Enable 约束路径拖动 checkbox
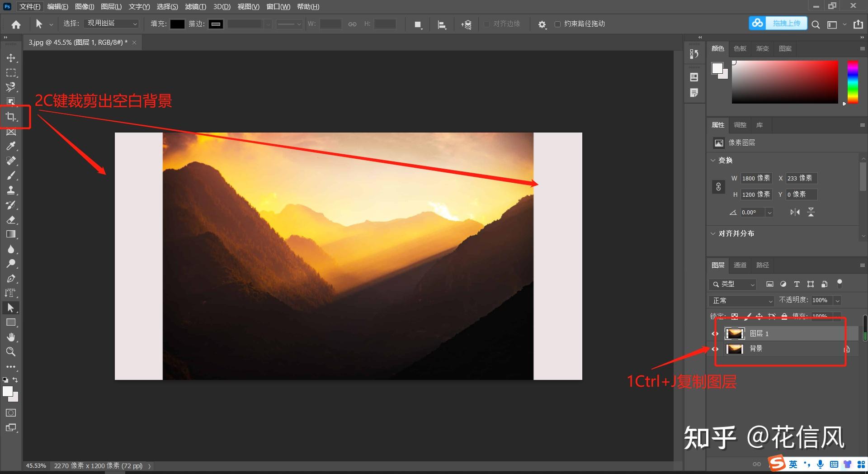868x474 pixels. 557,24
